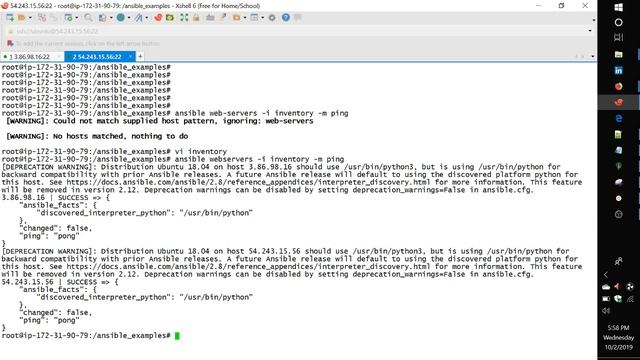
Task: Click the Copy/Paste toolbar icon
Action: pyautogui.click(x=102, y=18)
